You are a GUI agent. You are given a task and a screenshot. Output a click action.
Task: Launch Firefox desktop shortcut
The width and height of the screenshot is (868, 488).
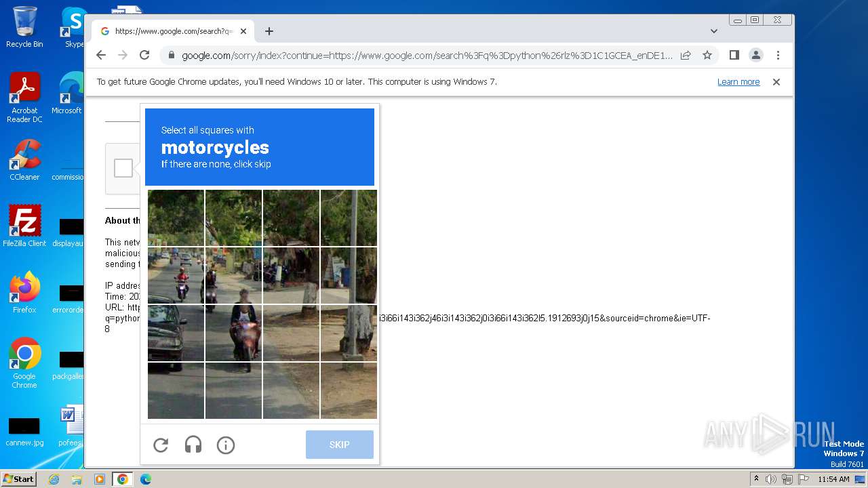pos(24,293)
